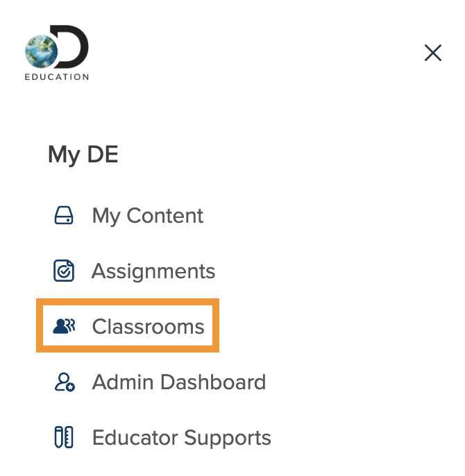Click the My DE heading
465x476 pixels.
[83, 155]
